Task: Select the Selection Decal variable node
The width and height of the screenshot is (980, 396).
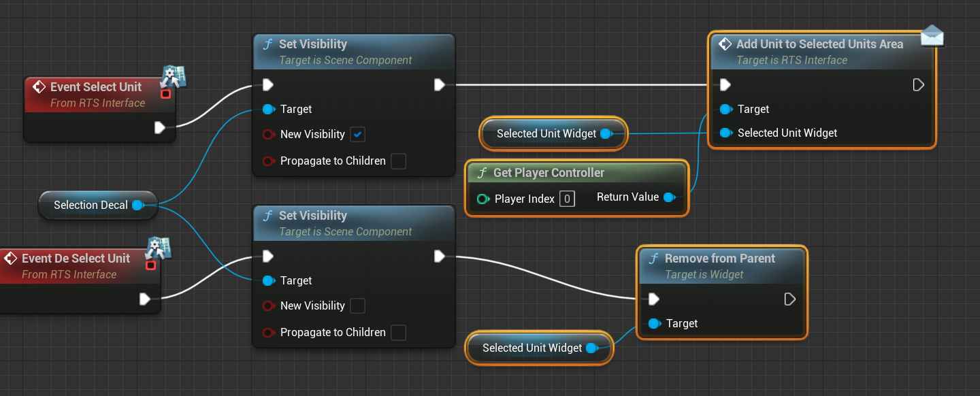Action: click(x=91, y=205)
